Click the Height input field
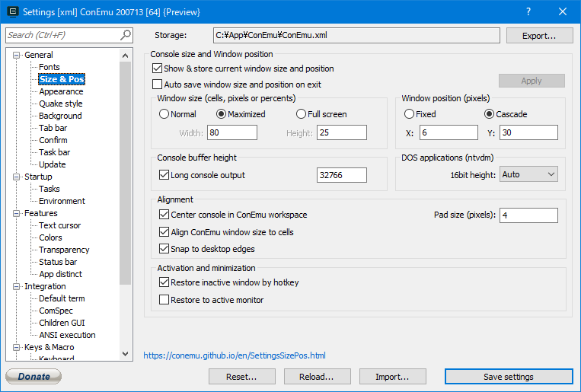Image resolution: width=581 pixels, height=392 pixels. click(342, 132)
